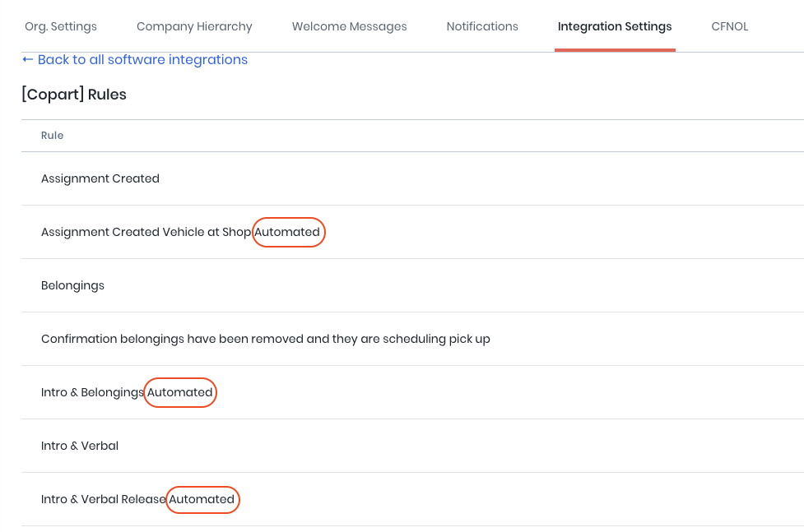Screen dimensions: 804x532
Task: Open the Belongings rule
Action: pyautogui.click(x=72, y=285)
